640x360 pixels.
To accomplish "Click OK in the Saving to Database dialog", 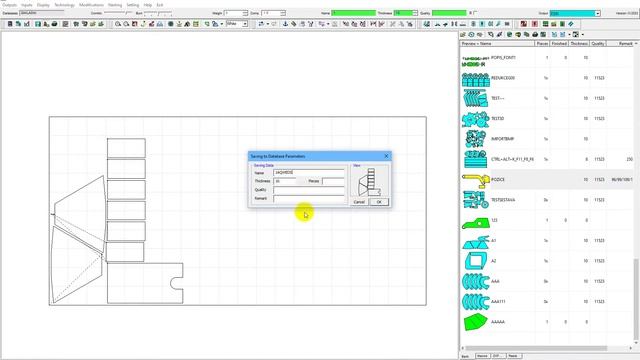I will point(379,202).
